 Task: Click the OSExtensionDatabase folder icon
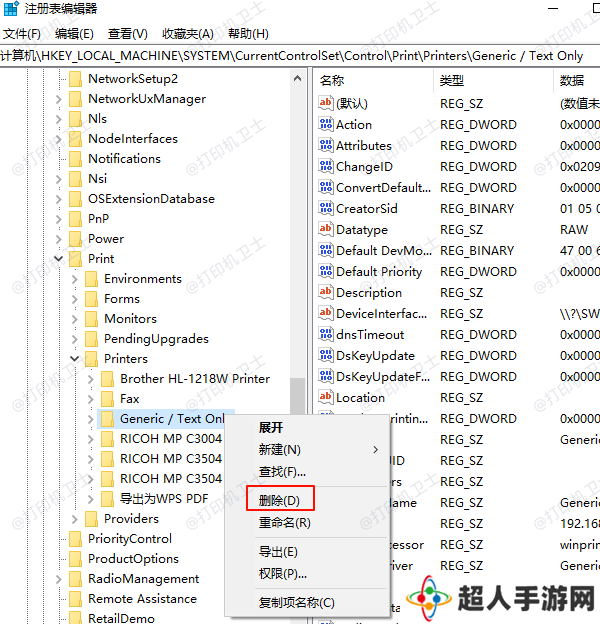pos(75,199)
